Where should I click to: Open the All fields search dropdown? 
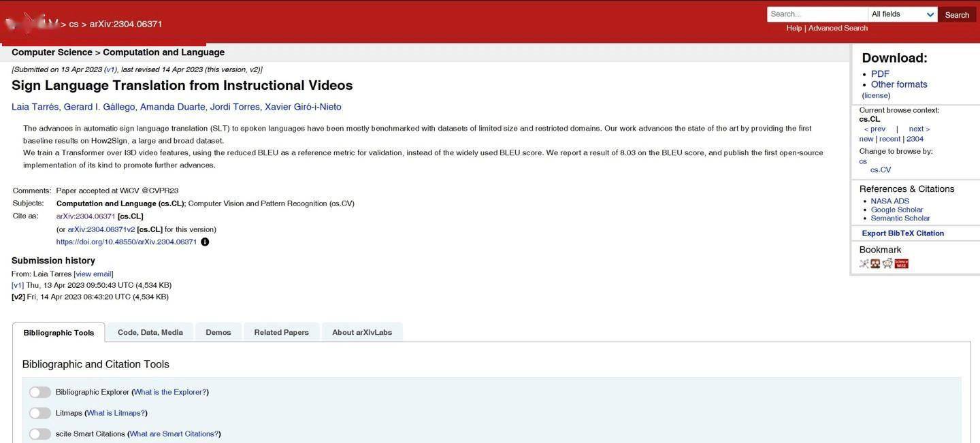click(903, 14)
